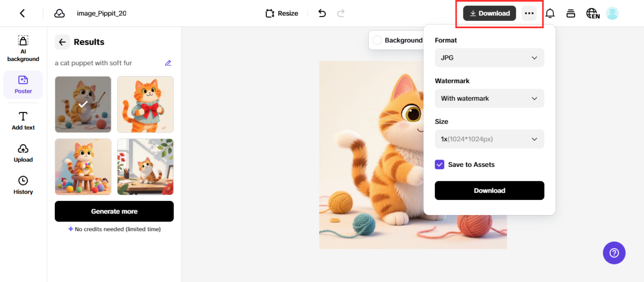Go back from Results panel
Image resolution: width=644 pixels, height=282 pixels.
[x=62, y=42]
